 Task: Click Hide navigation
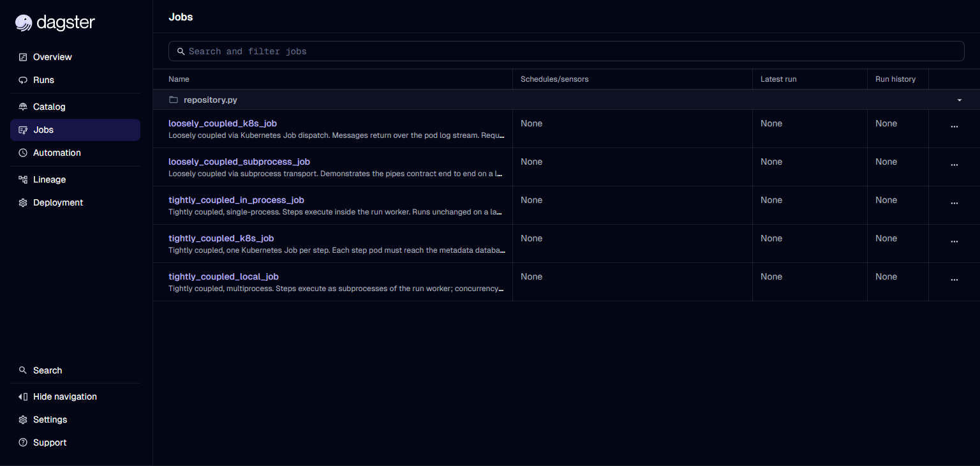(75, 396)
